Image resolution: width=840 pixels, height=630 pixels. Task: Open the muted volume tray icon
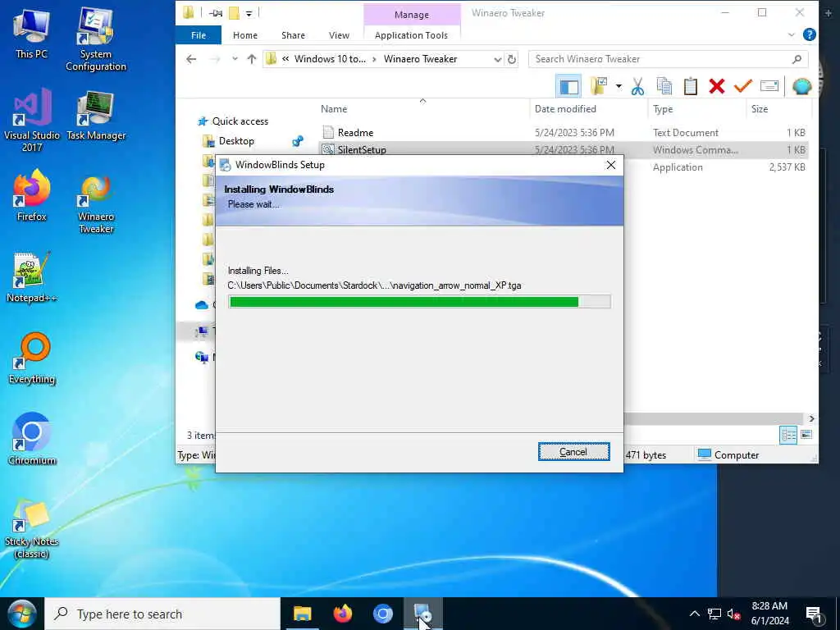733,614
